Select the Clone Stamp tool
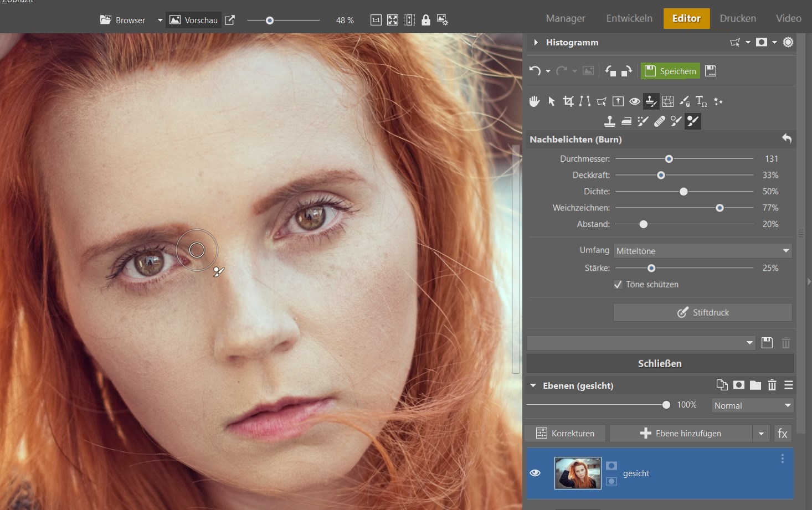This screenshot has height=510, width=812. (610, 121)
